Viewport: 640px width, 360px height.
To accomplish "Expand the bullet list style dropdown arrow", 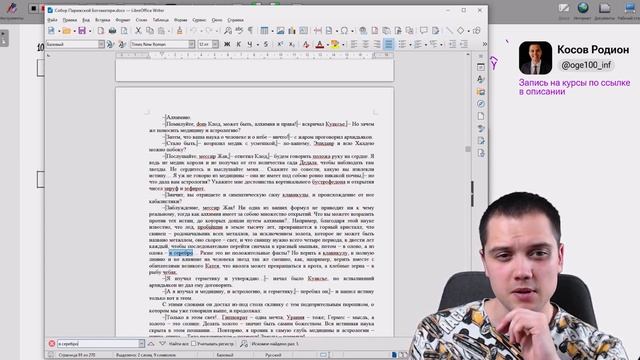I will point(410,44).
